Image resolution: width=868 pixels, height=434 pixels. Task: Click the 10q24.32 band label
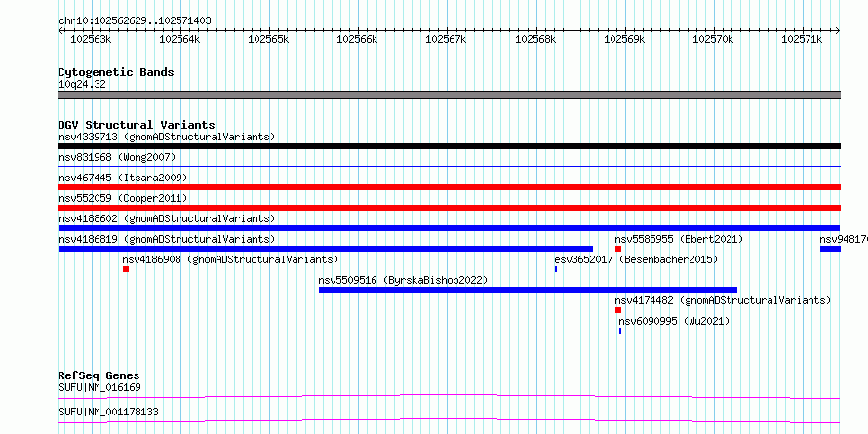[x=82, y=85]
